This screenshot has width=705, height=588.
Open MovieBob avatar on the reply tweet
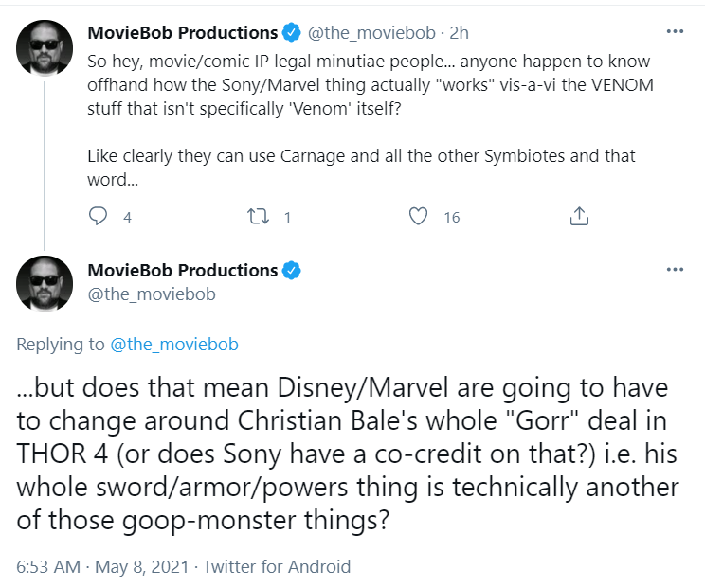[45, 284]
